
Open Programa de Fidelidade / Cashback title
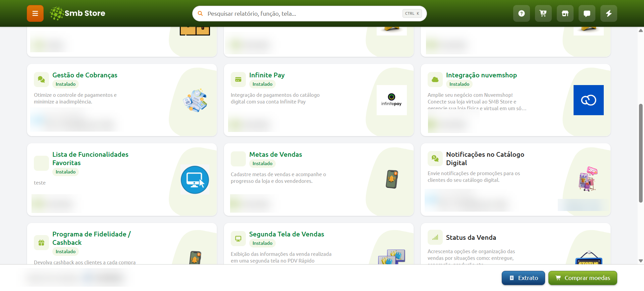92,238
